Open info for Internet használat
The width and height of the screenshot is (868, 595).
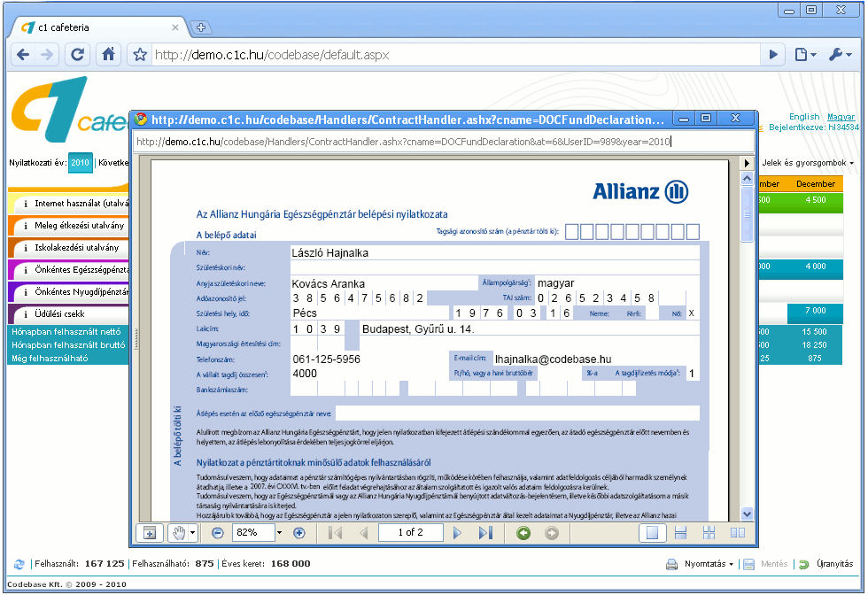[x=26, y=204]
